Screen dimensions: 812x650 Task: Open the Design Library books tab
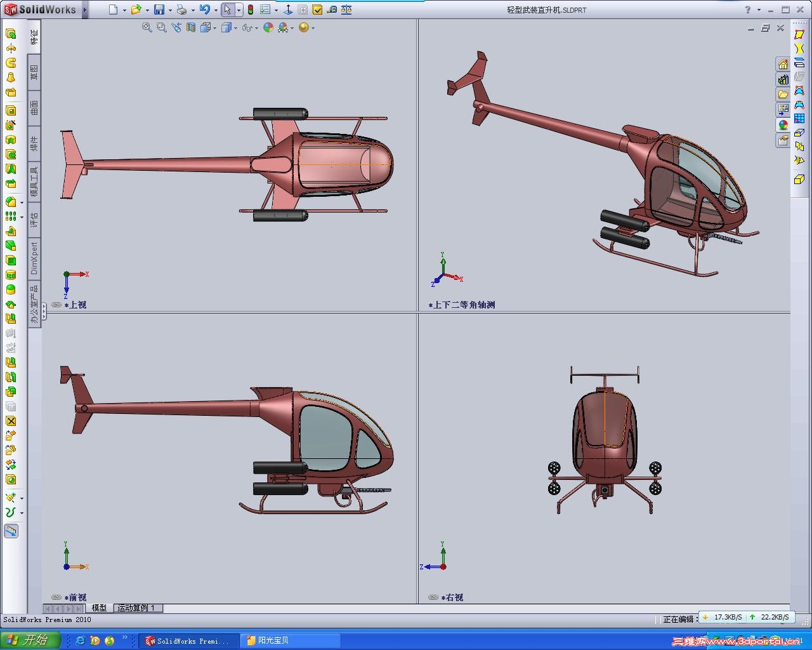pos(783,79)
